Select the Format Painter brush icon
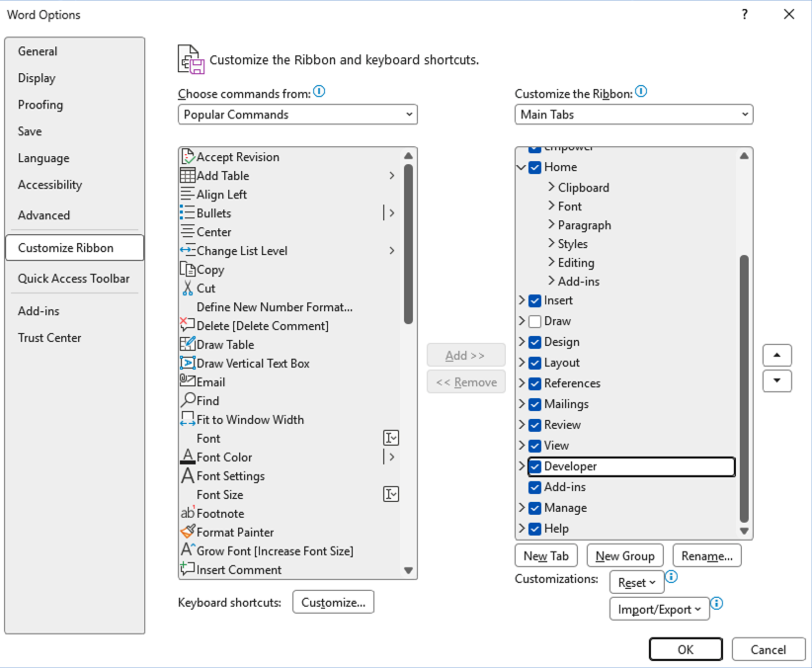 coord(188,532)
